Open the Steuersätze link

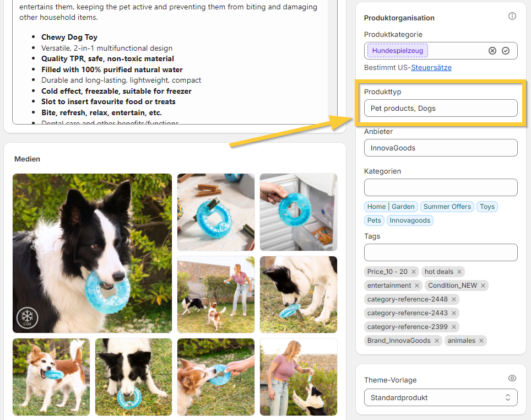pyautogui.click(x=431, y=67)
